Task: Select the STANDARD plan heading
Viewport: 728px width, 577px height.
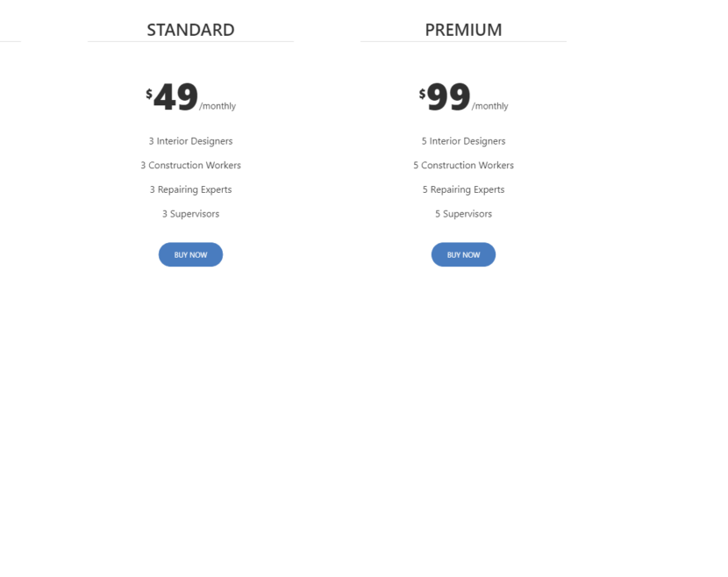Action: [x=190, y=30]
